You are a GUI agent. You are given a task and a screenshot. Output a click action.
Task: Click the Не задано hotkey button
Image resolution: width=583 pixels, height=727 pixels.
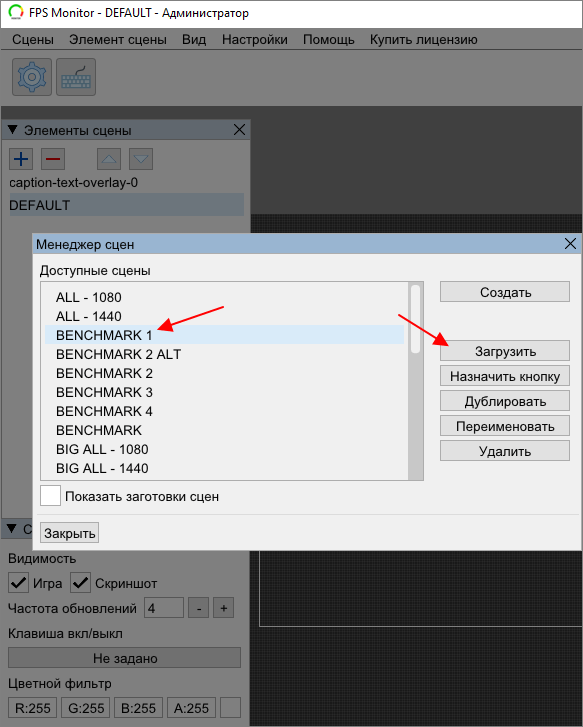125,658
